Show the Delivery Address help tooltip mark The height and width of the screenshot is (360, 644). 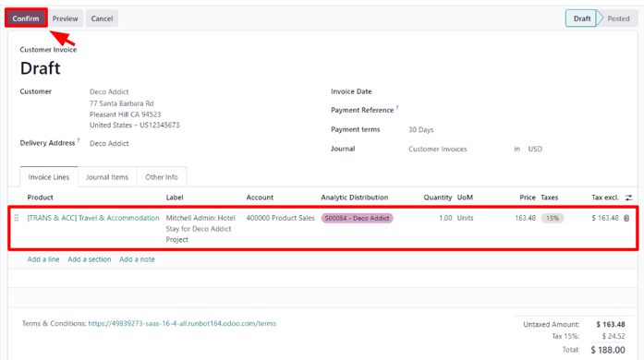coord(78,140)
